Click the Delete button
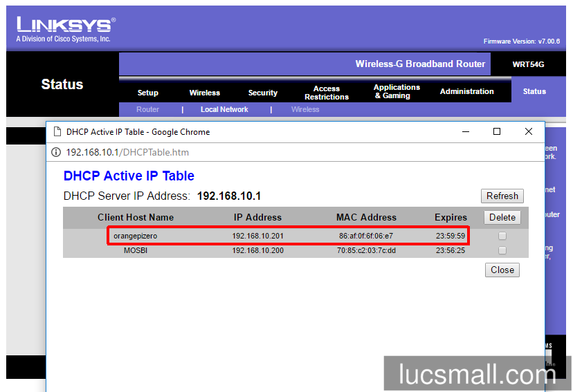The image size is (573, 392). tap(502, 218)
